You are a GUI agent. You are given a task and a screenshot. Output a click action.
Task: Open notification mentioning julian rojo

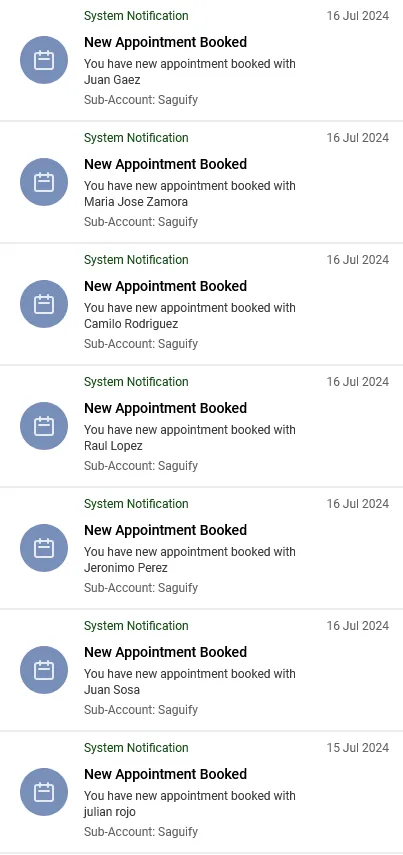click(x=201, y=792)
